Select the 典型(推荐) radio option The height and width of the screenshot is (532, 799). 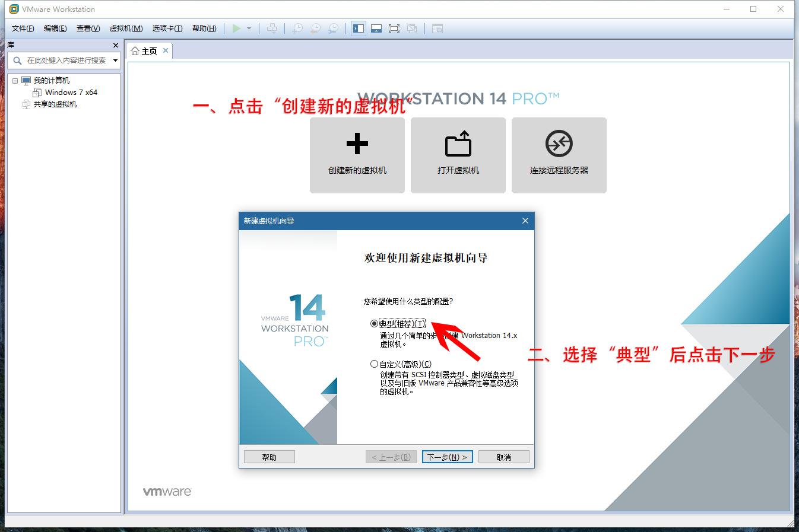(374, 324)
